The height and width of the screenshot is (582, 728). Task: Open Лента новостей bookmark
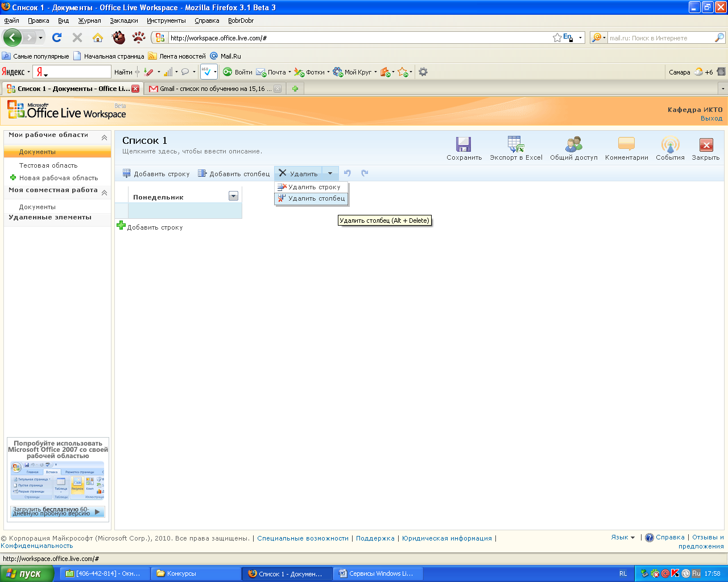pyautogui.click(x=177, y=56)
